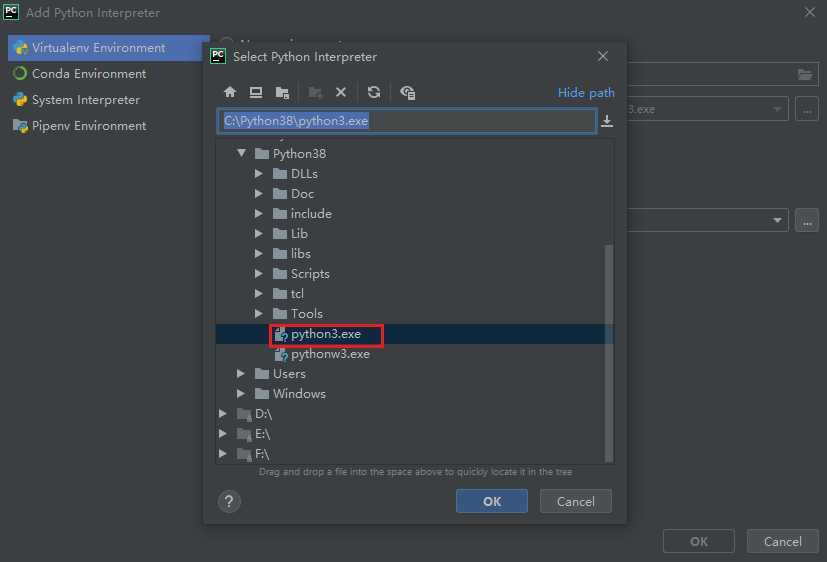Image resolution: width=827 pixels, height=562 pixels.
Task: Click the path text field
Action: pos(406,121)
